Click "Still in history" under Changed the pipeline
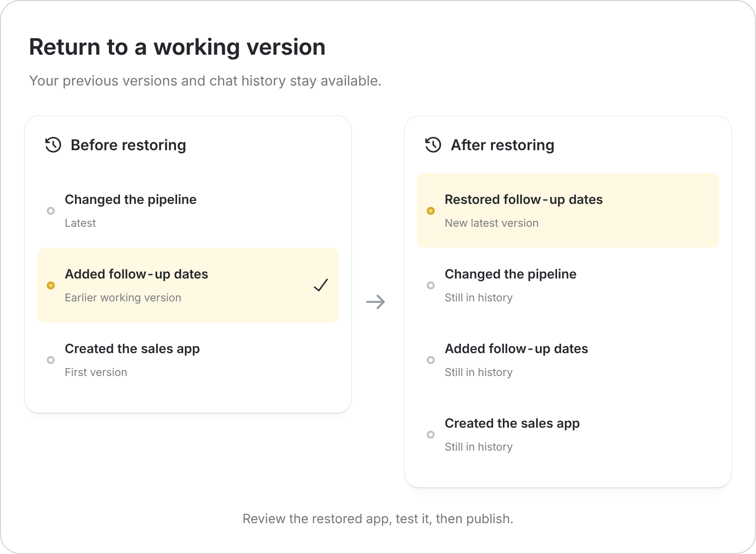Screen dimensions: 756x554 point(478,298)
